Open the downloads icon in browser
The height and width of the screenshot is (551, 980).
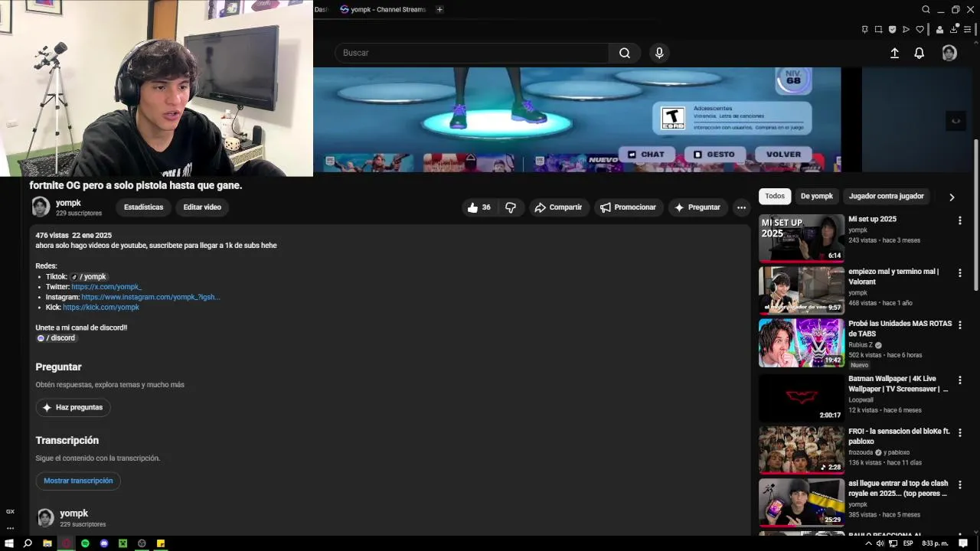pos(954,29)
